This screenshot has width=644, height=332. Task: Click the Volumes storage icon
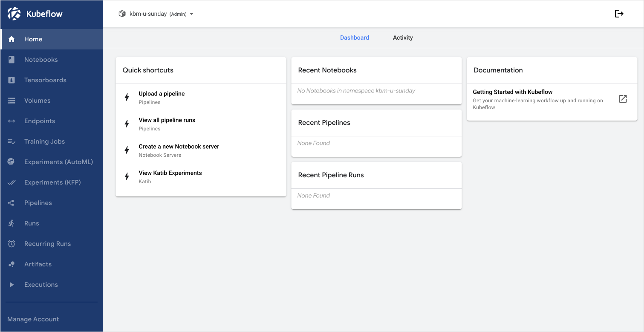[12, 101]
